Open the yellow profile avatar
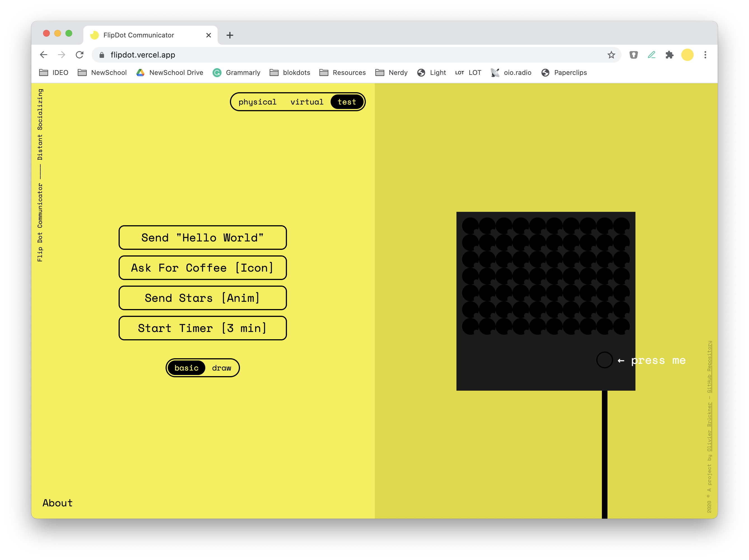The height and width of the screenshot is (560, 749). click(687, 55)
